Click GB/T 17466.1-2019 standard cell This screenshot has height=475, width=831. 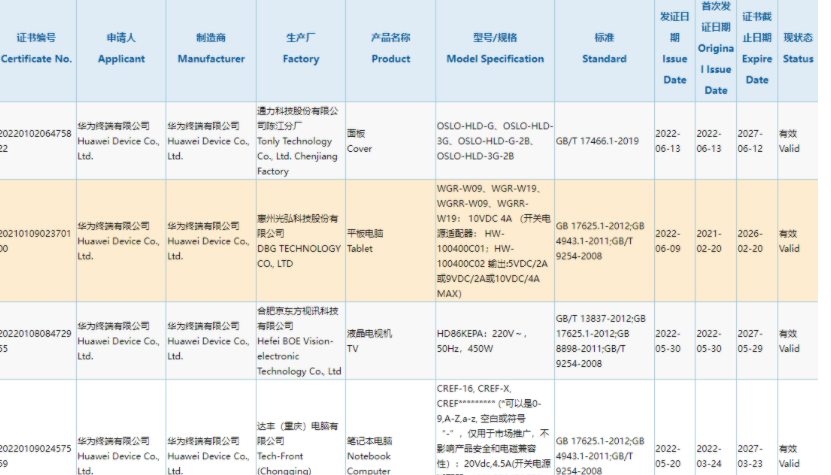tap(604, 141)
